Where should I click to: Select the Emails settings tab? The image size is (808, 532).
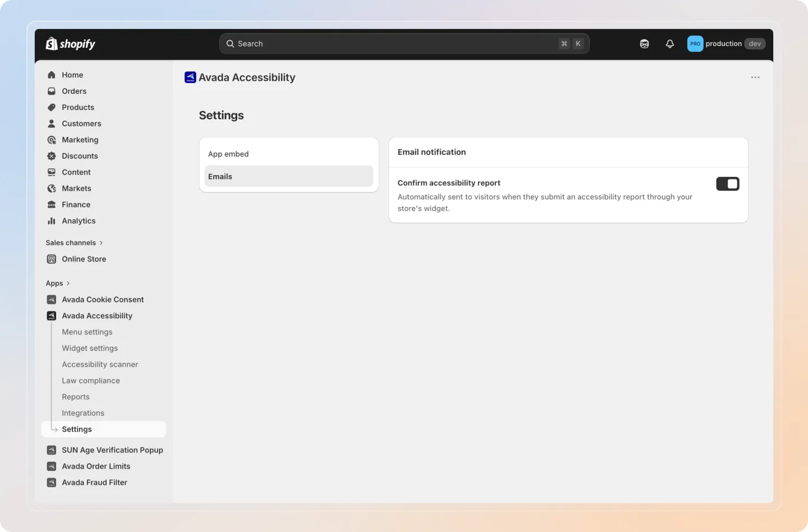tap(289, 176)
